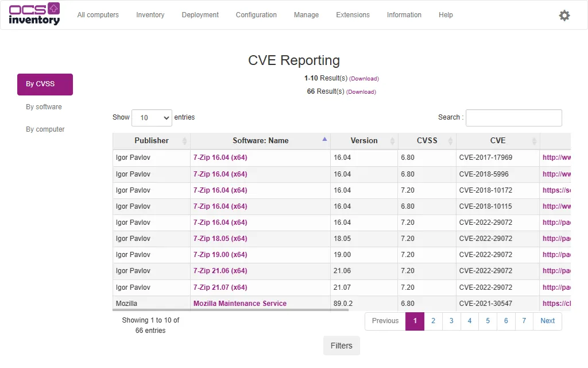
Task: Click the 'Showing 1 to 10 of 66 entries' text
Action: coord(150,325)
